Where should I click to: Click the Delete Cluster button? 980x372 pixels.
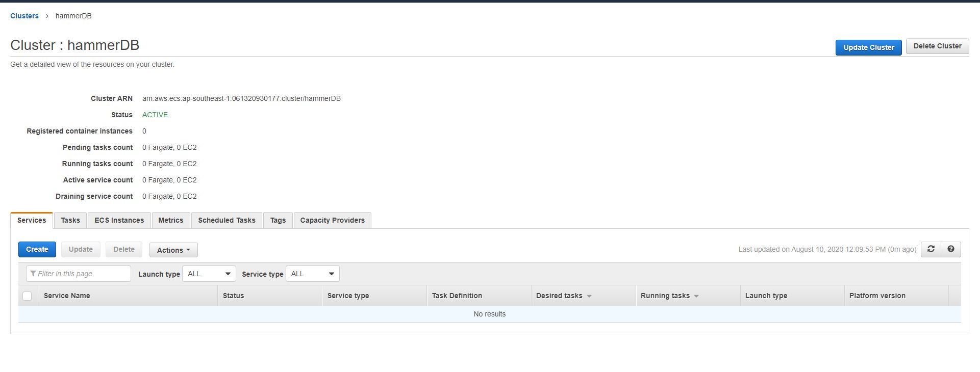(937, 46)
